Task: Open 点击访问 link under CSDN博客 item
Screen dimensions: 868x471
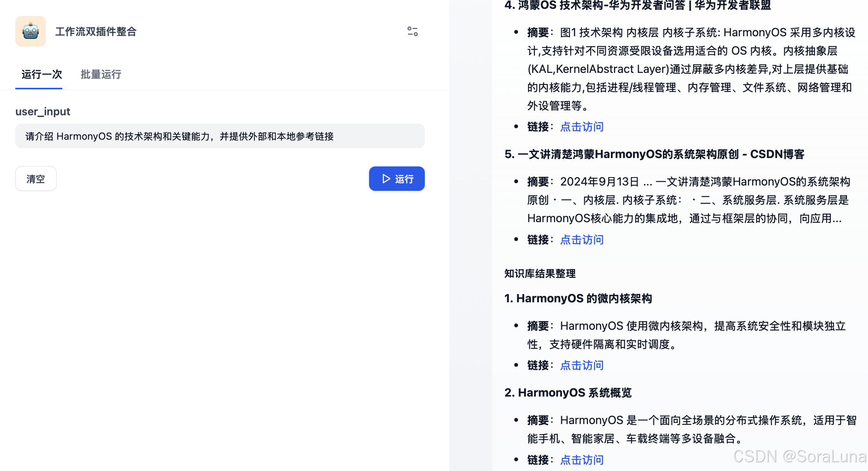Action: point(581,240)
